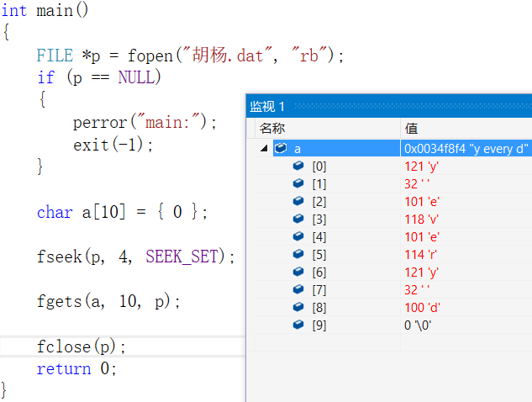The width and height of the screenshot is (532, 402).
Task: Click the cube icon for element [0]
Action: coord(298,166)
